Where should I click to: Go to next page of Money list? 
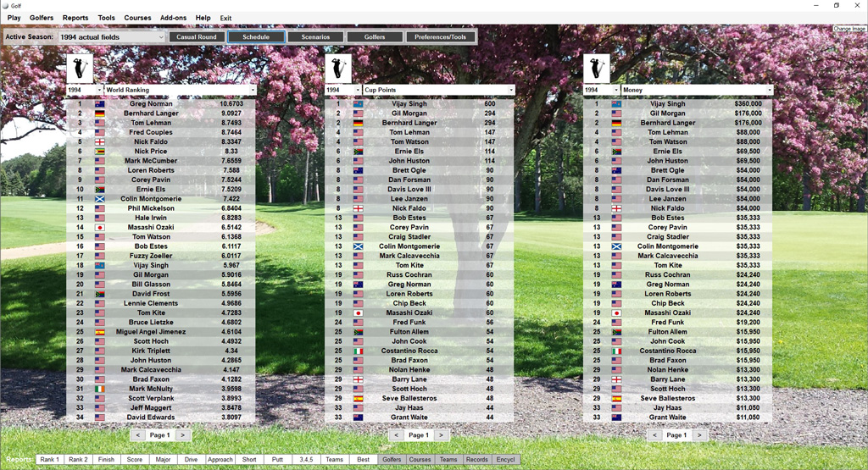coord(700,434)
